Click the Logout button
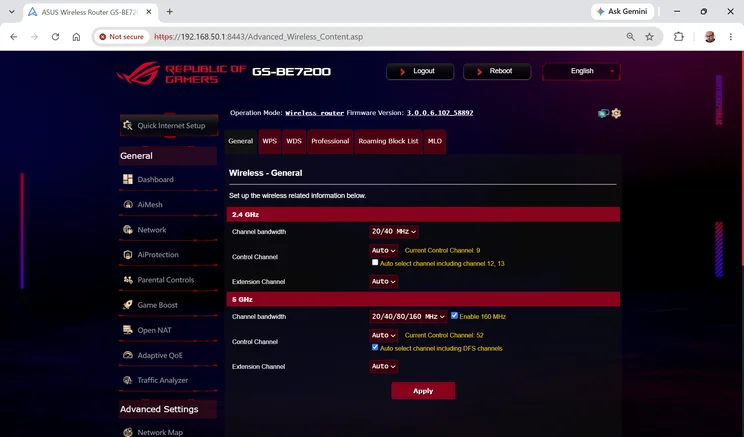Viewport: 744px width, 437px height. click(x=420, y=71)
